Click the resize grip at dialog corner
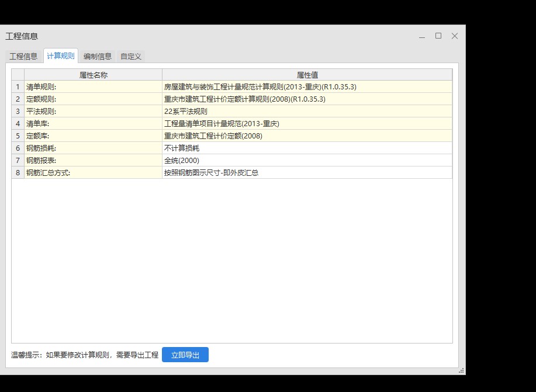This screenshot has height=392, width=536. tap(461, 370)
